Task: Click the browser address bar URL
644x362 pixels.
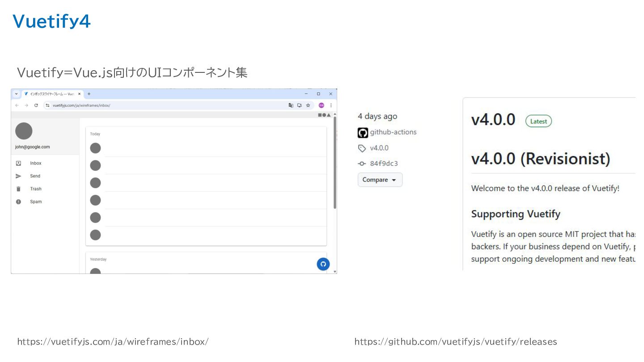Action: 81,105
